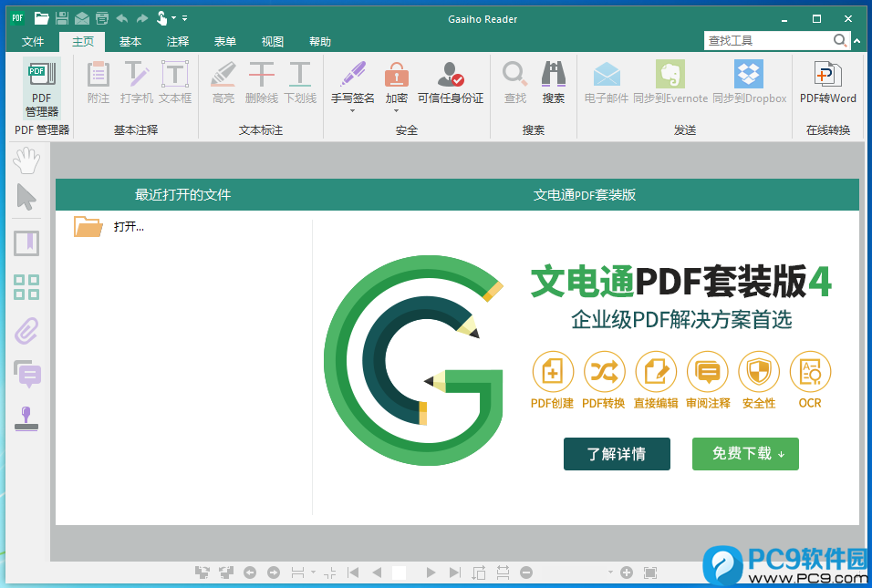872x588 pixels.
Task: Click the page number box in bottom bar
Action: [399, 573]
